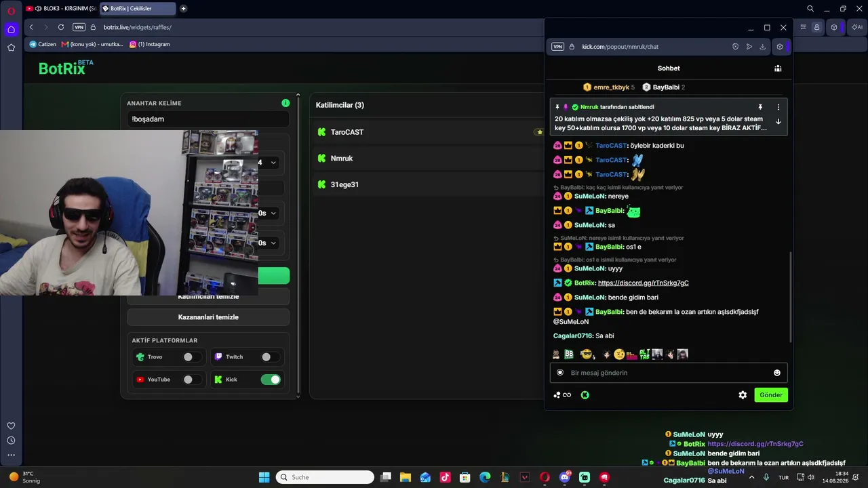
Task: Switch to the BLOK3 - KIRGINIM tab
Action: coord(61,9)
